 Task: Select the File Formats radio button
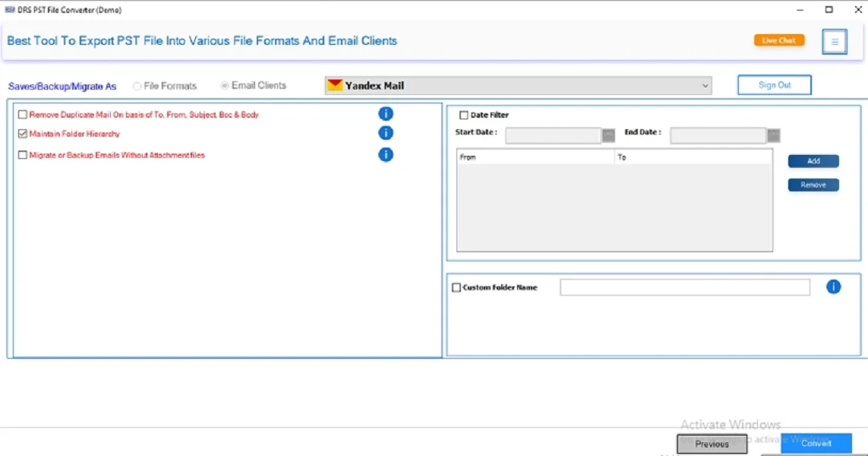pyautogui.click(x=137, y=86)
